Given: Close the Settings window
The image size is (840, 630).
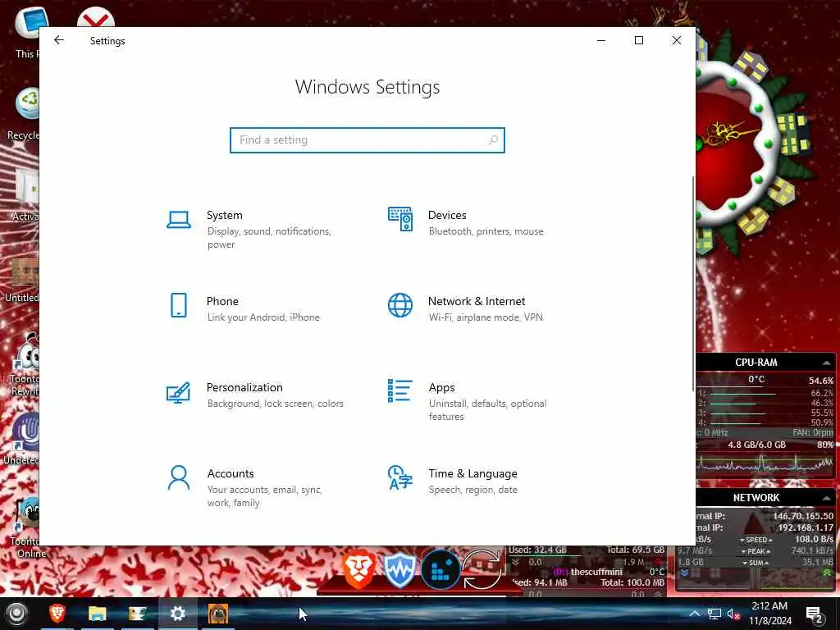Looking at the screenshot, I should 677,40.
